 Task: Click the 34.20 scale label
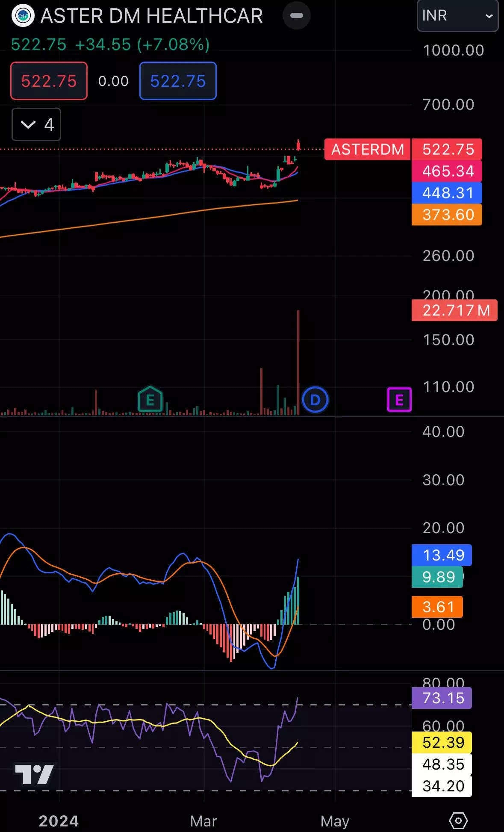tap(442, 786)
